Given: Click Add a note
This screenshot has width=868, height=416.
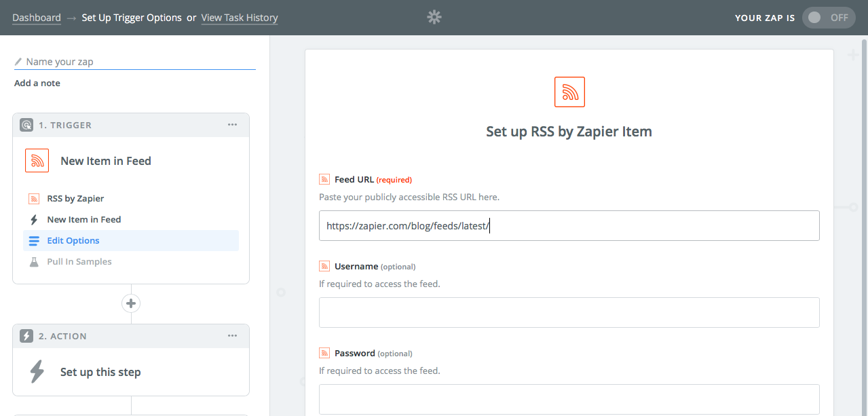Looking at the screenshot, I should coord(37,83).
